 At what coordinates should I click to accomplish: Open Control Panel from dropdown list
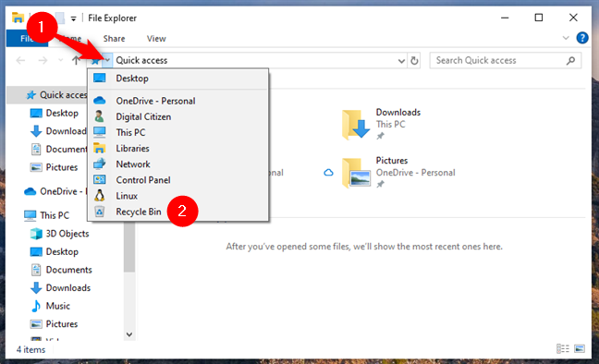178,180
